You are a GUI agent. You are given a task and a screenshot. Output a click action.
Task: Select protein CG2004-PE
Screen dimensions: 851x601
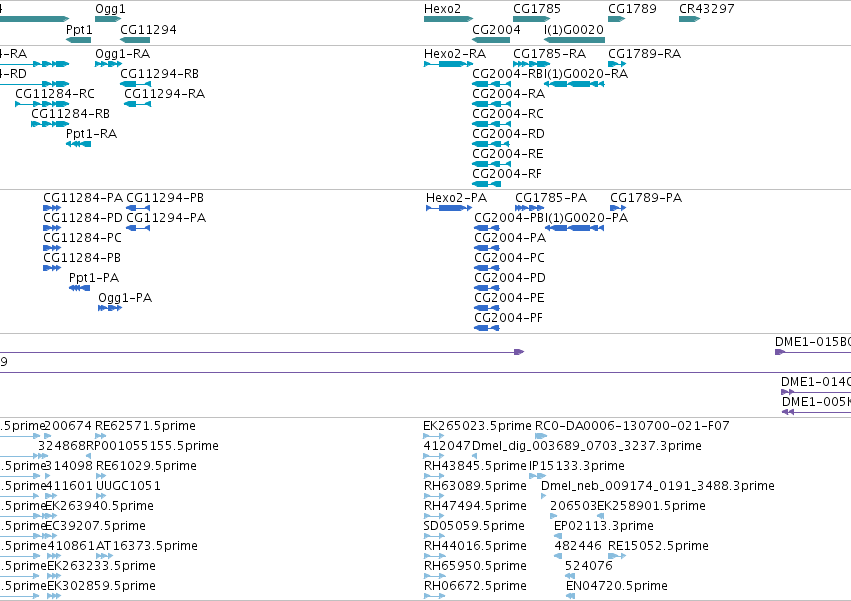[487, 308]
